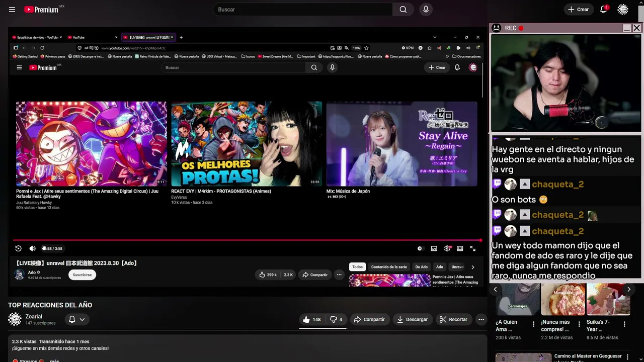Play the OS MELHORES PROTAS suggested video
This screenshot has height=362, width=644.
(x=247, y=144)
